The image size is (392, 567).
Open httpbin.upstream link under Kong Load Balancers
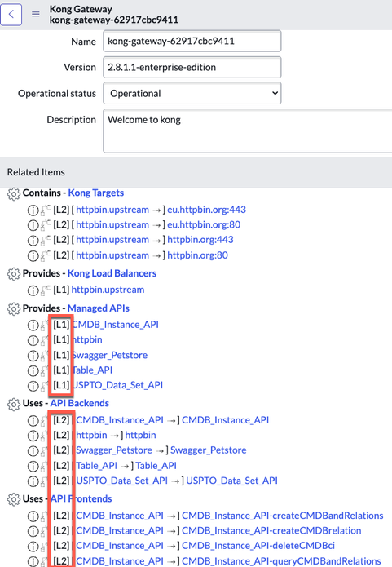pyautogui.click(x=108, y=290)
